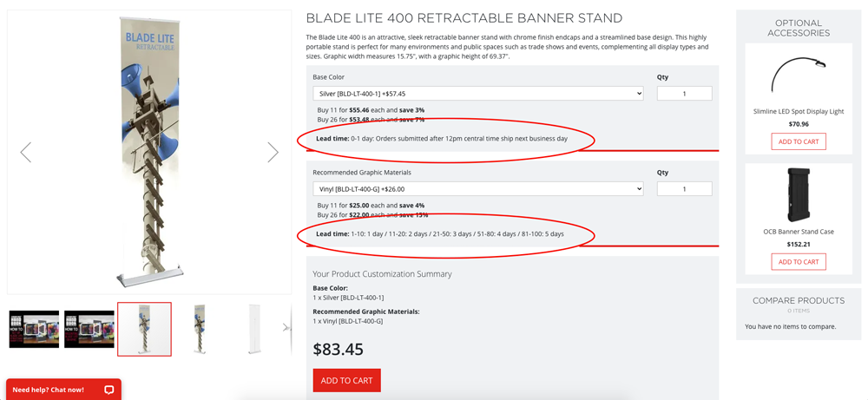The image size is (868, 400).
Task: Open the Need help Chat now widget
Action: pyautogui.click(x=63, y=390)
